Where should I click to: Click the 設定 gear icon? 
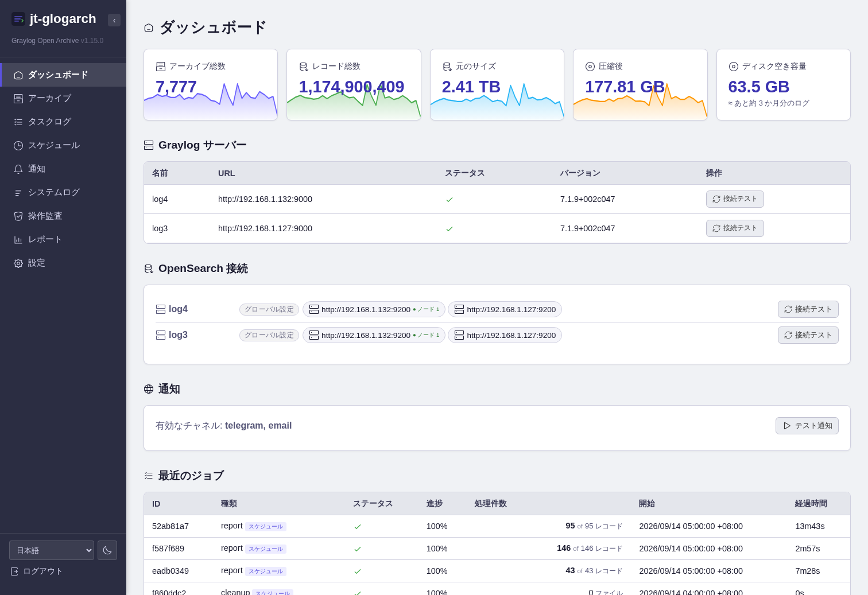coord(18,263)
